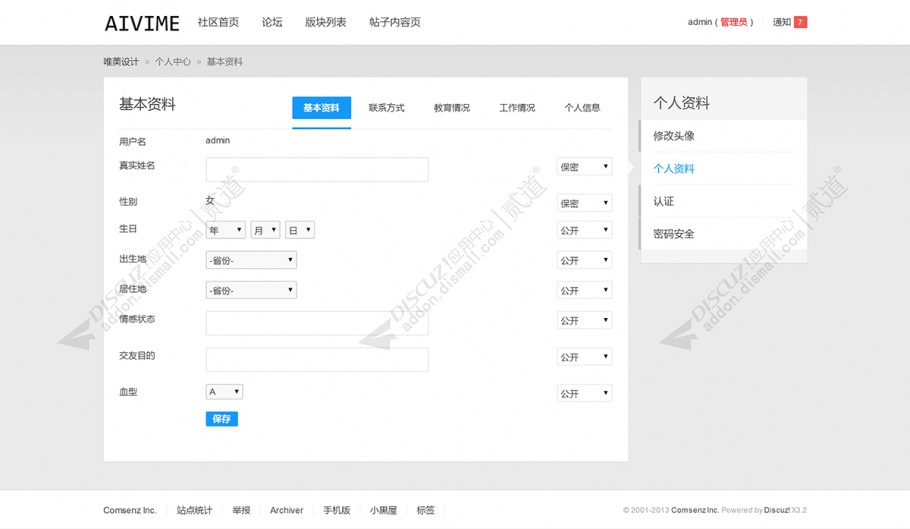910x529 pixels.
Task: Focus the 真实姓名 text field
Action: (x=317, y=169)
